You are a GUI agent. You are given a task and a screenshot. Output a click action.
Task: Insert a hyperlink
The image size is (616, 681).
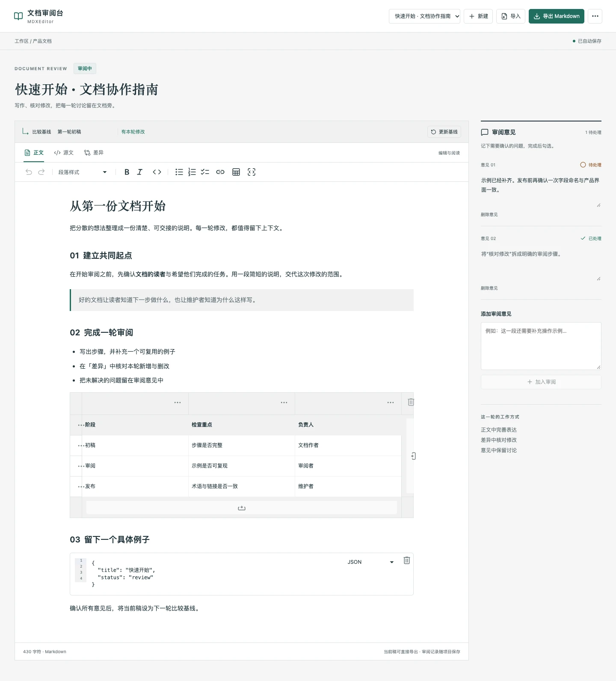click(x=220, y=172)
